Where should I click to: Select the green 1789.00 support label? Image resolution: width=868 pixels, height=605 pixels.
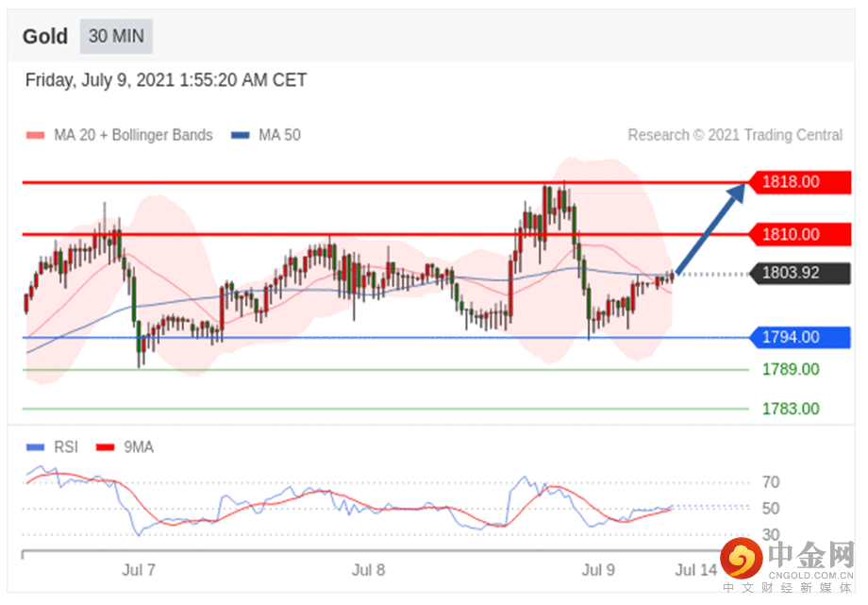click(791, 370)
